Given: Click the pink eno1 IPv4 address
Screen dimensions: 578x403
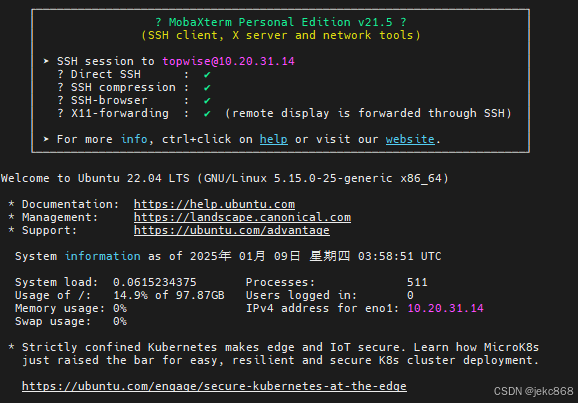Looking at the screenshot, I should (x=445, y=308).
